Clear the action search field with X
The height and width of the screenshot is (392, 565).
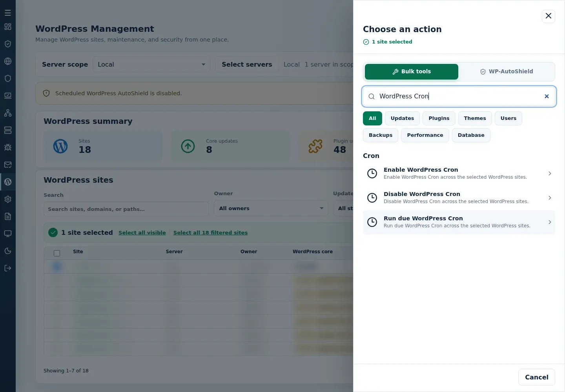coord(547,96)
